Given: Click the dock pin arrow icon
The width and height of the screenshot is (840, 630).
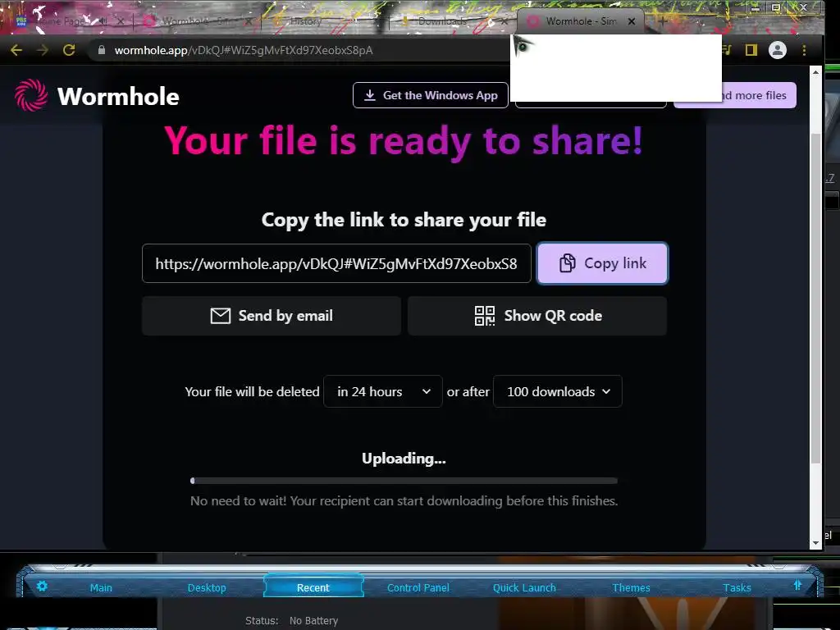Looking at the screenshot, I should (797, 585).
